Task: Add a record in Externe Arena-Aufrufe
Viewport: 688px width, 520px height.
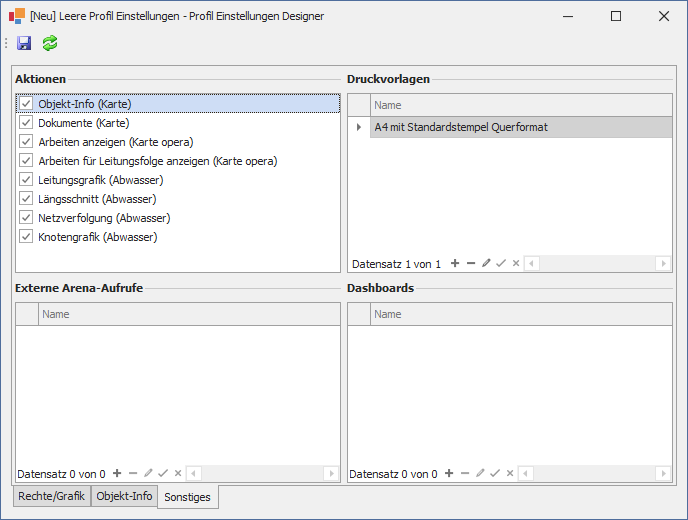Action: point(117,474)
